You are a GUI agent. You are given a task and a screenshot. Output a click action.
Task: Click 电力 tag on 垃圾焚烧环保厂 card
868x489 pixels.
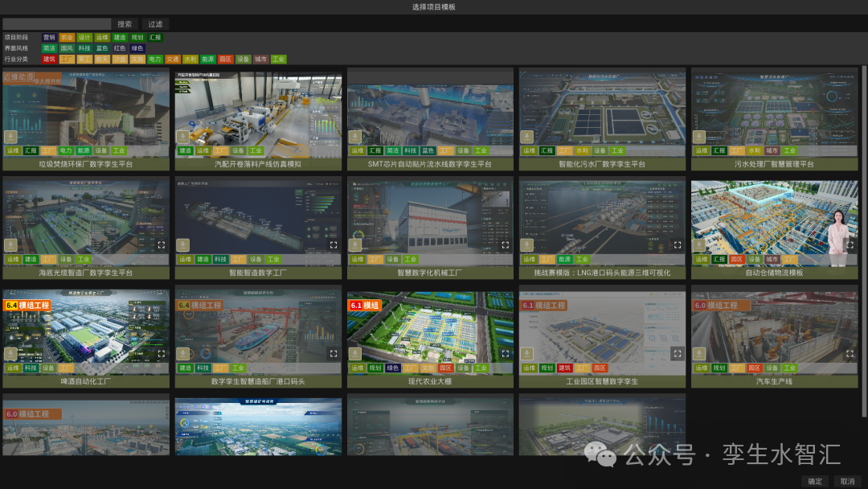coord(66,150)
